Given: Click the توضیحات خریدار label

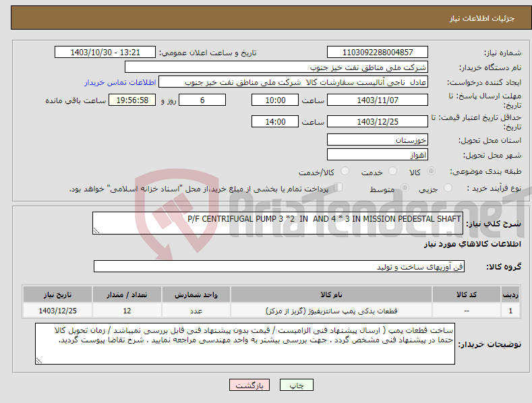Looking at the screenshot, I should click(490, 344).
